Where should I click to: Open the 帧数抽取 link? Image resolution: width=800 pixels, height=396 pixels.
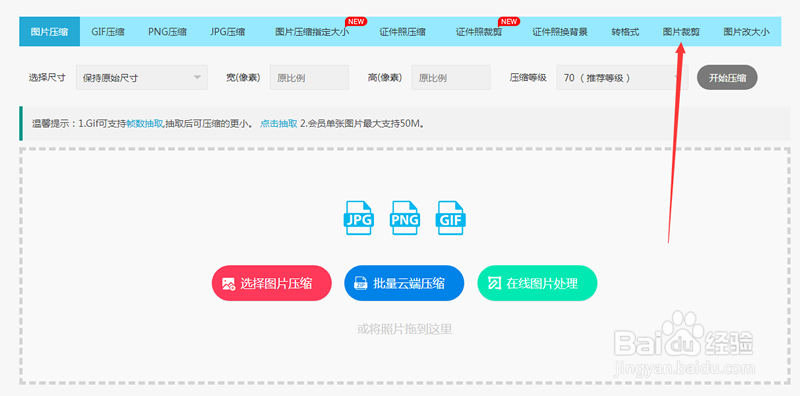144,123
